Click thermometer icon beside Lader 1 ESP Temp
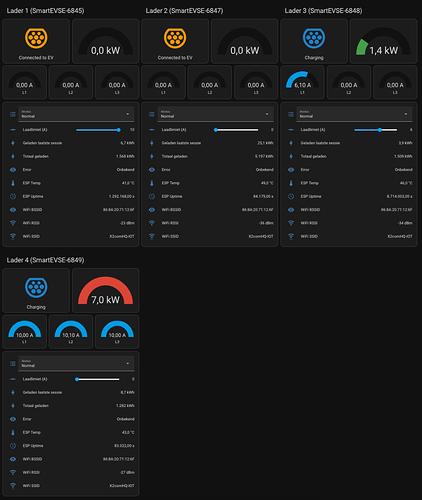 click(13, 183)
